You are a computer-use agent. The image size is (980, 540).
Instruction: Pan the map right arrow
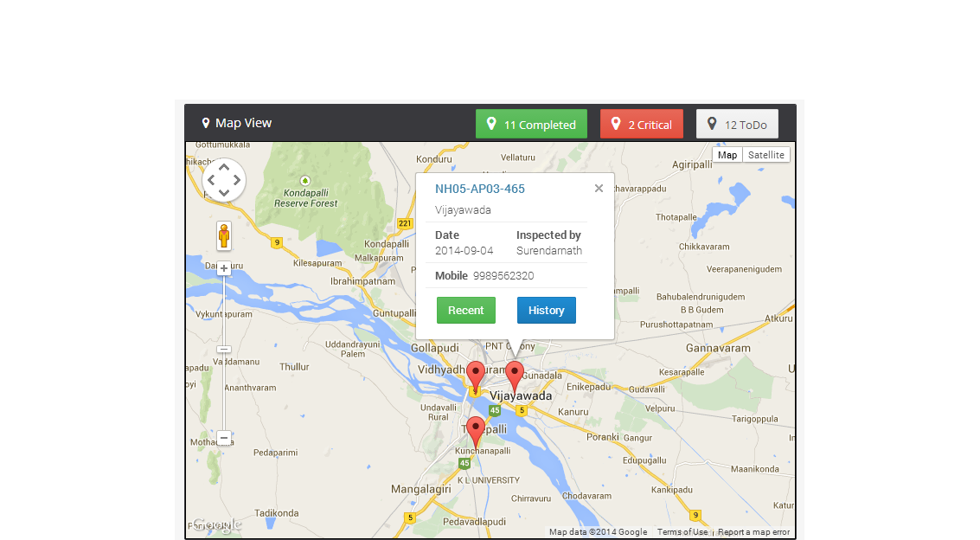tap(236, 180)
